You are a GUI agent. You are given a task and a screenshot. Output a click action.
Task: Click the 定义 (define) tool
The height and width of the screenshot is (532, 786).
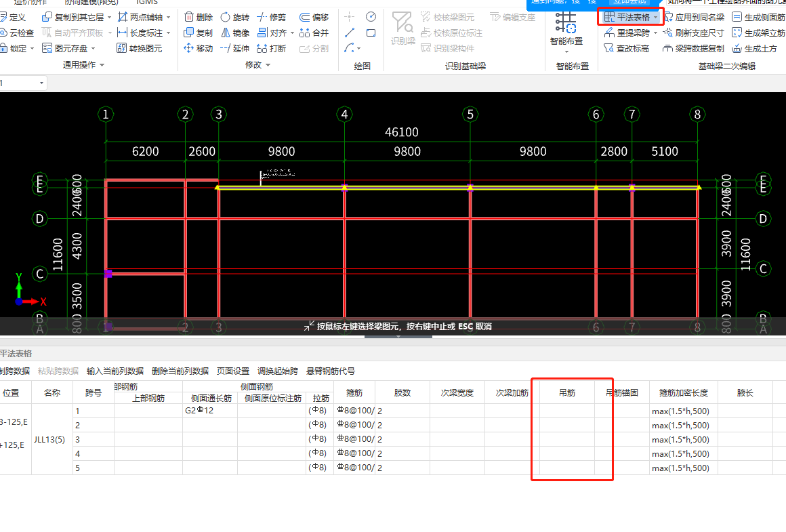click(x=13, y=17)
